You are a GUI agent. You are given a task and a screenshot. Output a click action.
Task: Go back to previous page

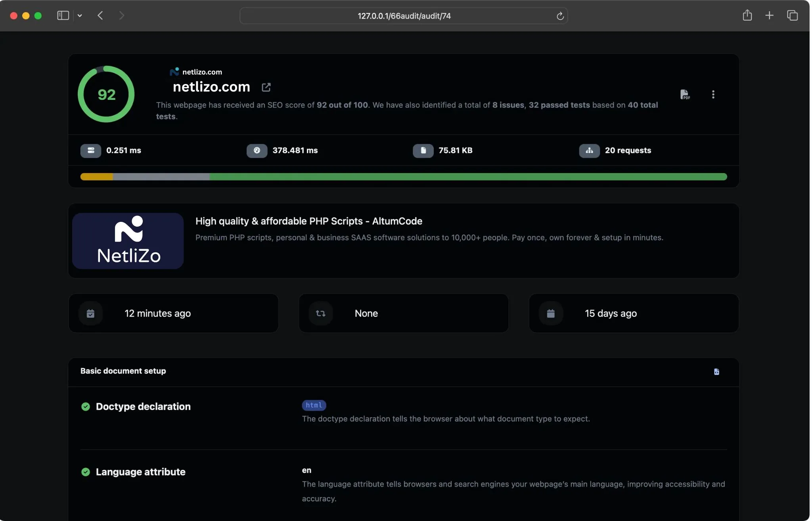pos(100,15)
